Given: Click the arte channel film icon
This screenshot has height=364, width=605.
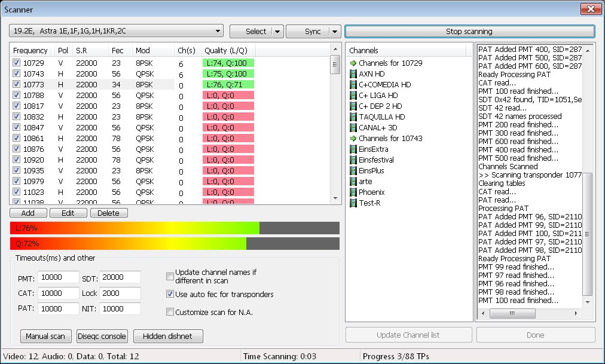Looking at the screenshot, I should (x=353, y=181).
